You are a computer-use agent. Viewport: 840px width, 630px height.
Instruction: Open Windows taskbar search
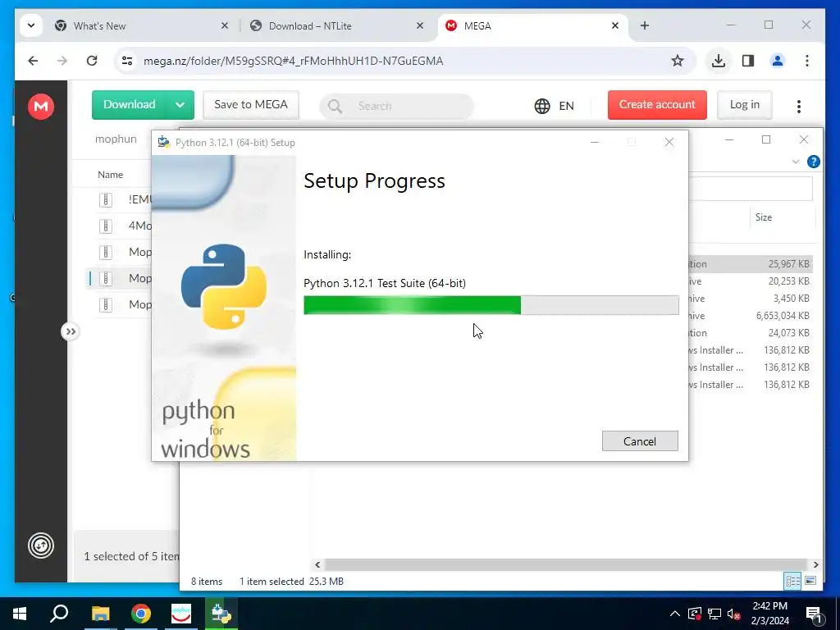pos(59,614)
